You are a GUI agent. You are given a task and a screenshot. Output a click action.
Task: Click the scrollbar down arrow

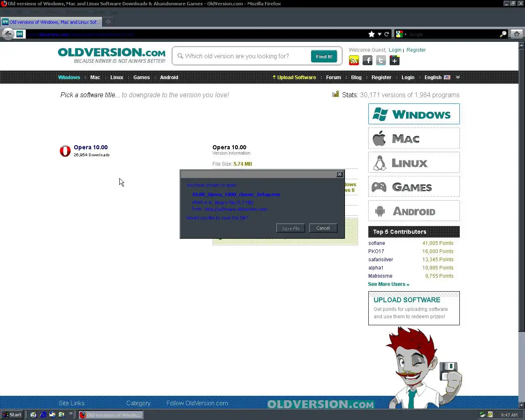click(x=522, y=405)
